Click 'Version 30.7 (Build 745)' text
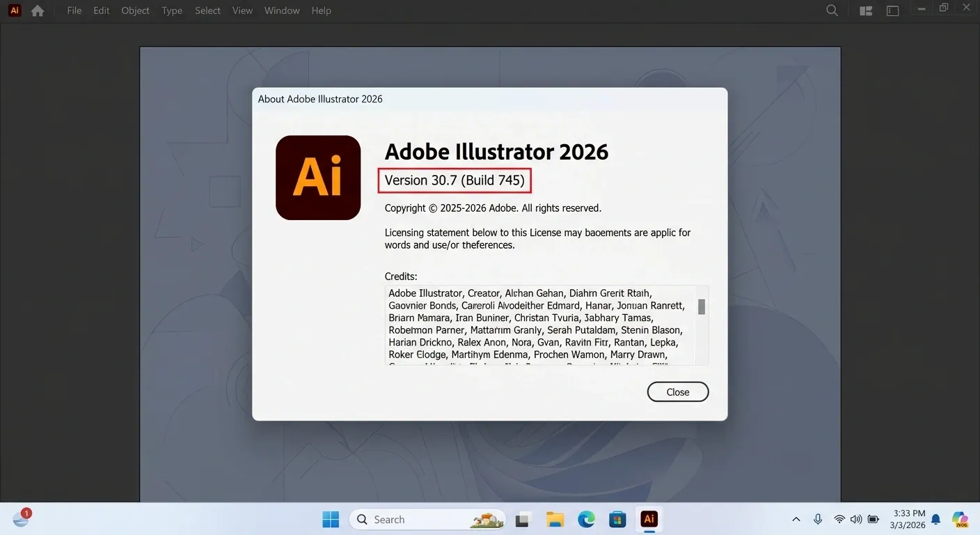This screenshot has height=535, width=980. click(455, 180)
